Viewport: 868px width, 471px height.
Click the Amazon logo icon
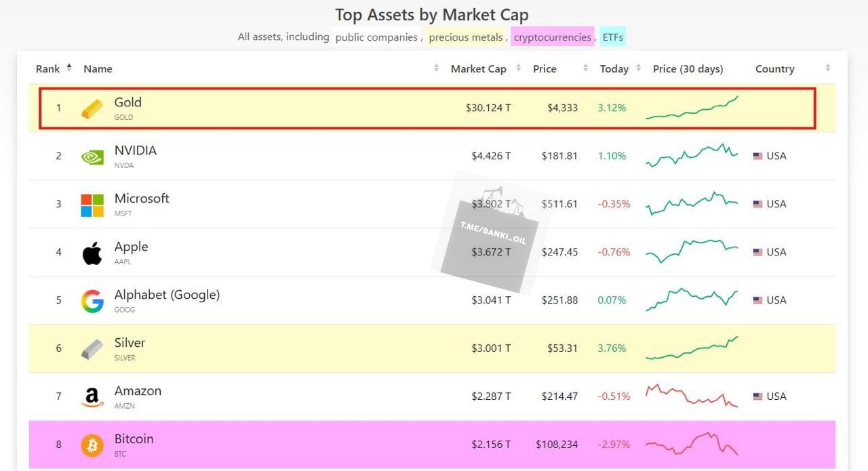click(92, 397)
